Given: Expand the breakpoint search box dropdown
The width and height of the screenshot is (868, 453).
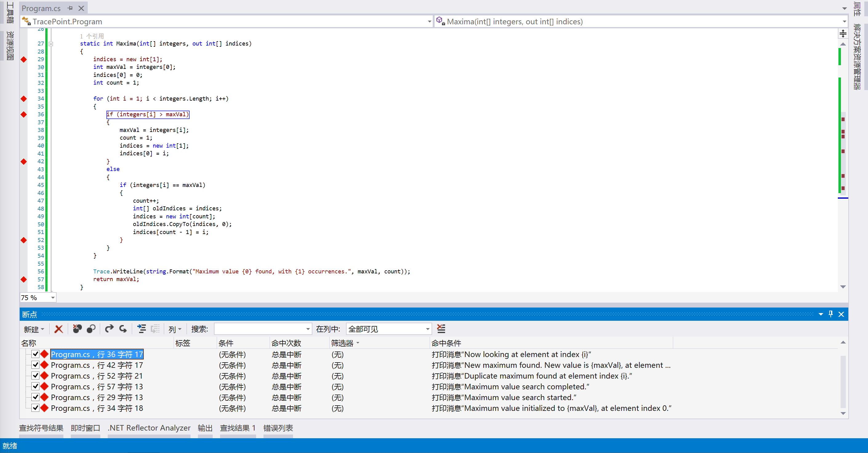Looking at the screenshot, I should click(x=307, y=329).
